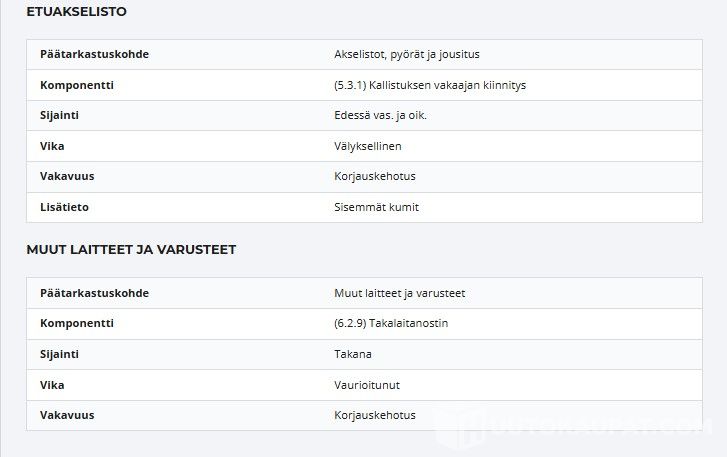Click 'Muut laitteet ja varusteet' table value
The width and height of the screenshot is (727, 457).
[399, 293]
